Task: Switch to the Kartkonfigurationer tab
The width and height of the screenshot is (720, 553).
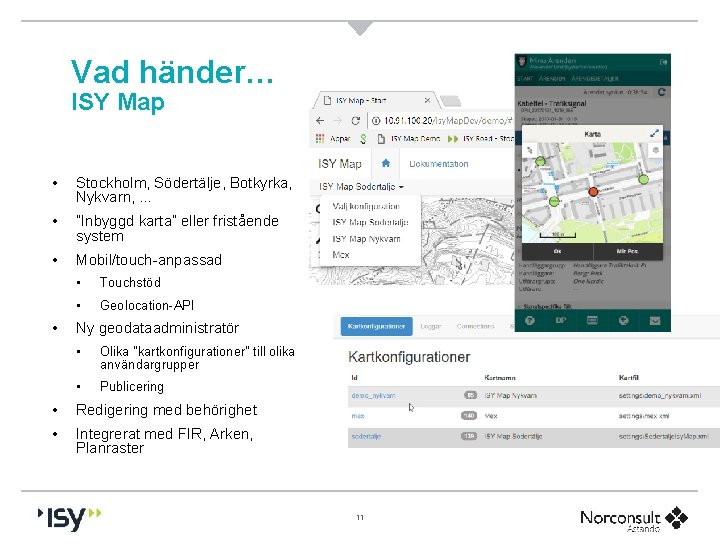Action: click(x=377, y=326)
